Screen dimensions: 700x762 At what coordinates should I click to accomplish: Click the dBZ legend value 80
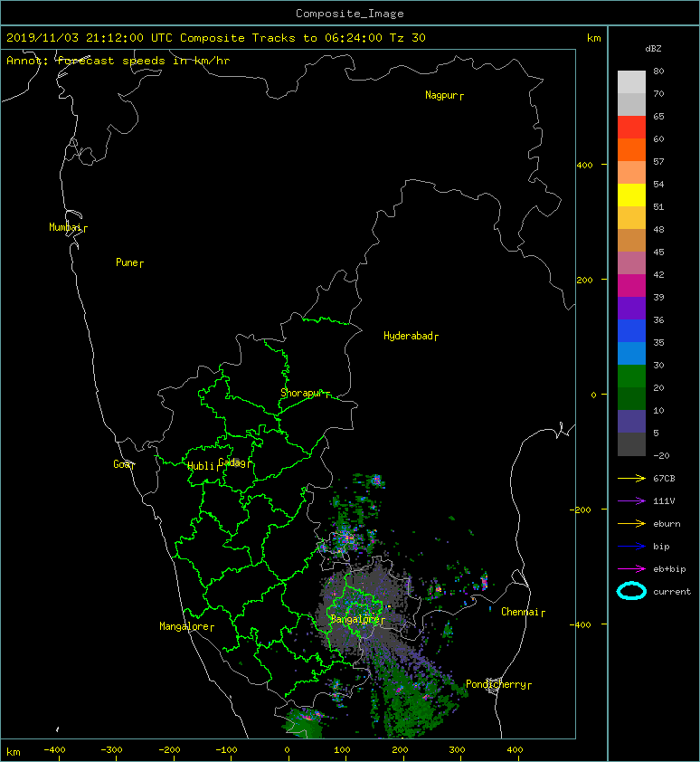click(658, 71)
